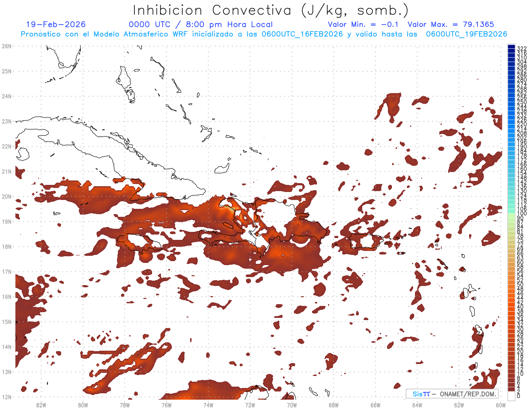Click the color scale value 160
532x411 pixels.
pyautogui.click(x=522, y=169)
